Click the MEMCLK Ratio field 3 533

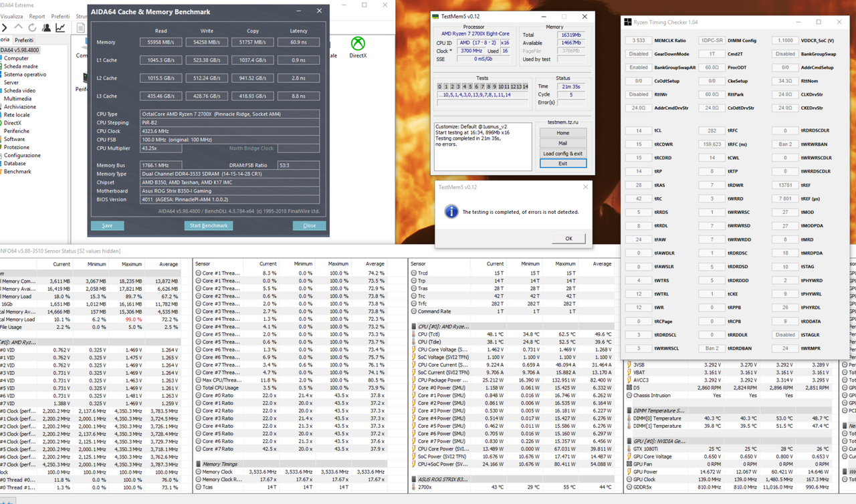click(x=639, y=41)
